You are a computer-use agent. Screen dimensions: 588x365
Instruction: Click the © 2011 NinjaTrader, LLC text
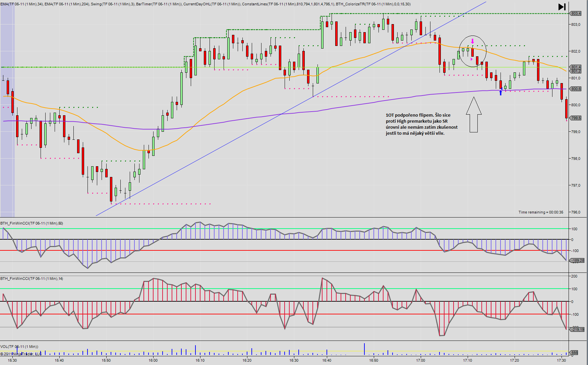coord(21,354)
